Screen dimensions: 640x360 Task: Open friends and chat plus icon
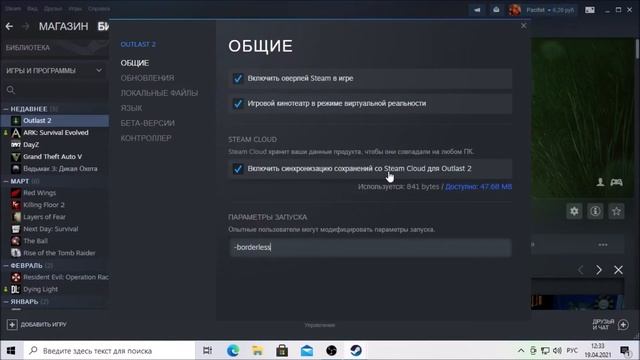click(623, 325)
